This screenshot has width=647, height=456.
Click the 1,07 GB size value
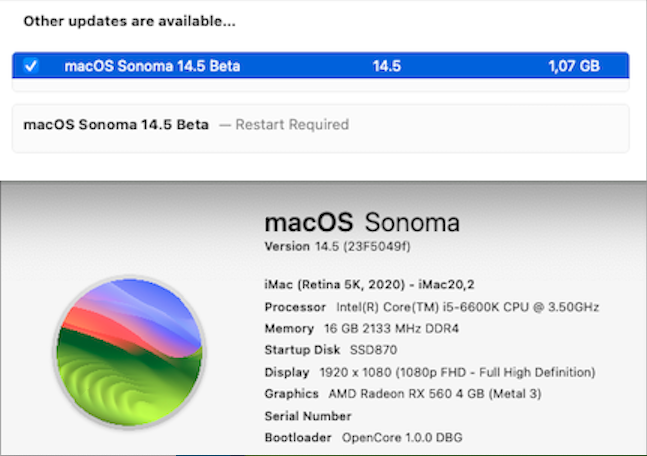(x=574, y=66)
